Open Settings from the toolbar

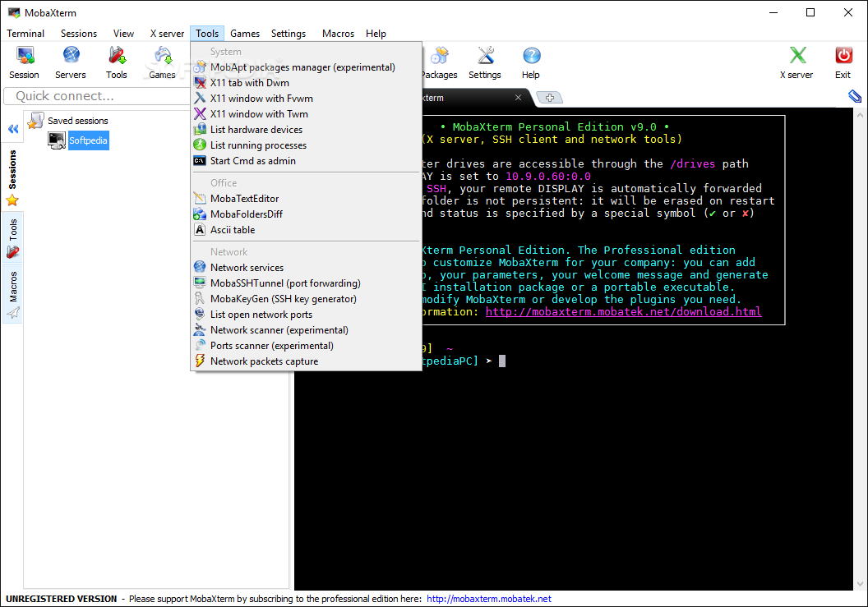(485, 62)
